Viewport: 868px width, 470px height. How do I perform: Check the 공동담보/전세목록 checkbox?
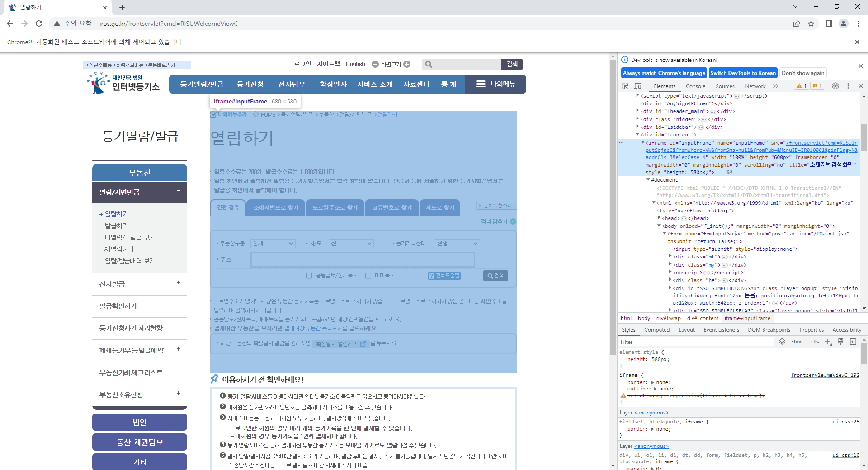pyautogui.click(x=309, y=276)
